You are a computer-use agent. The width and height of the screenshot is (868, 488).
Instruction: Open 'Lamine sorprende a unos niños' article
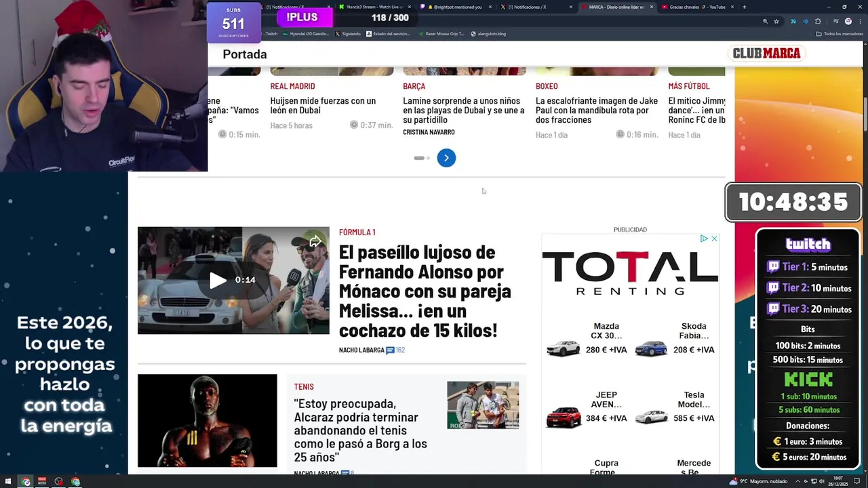(464, 110)
